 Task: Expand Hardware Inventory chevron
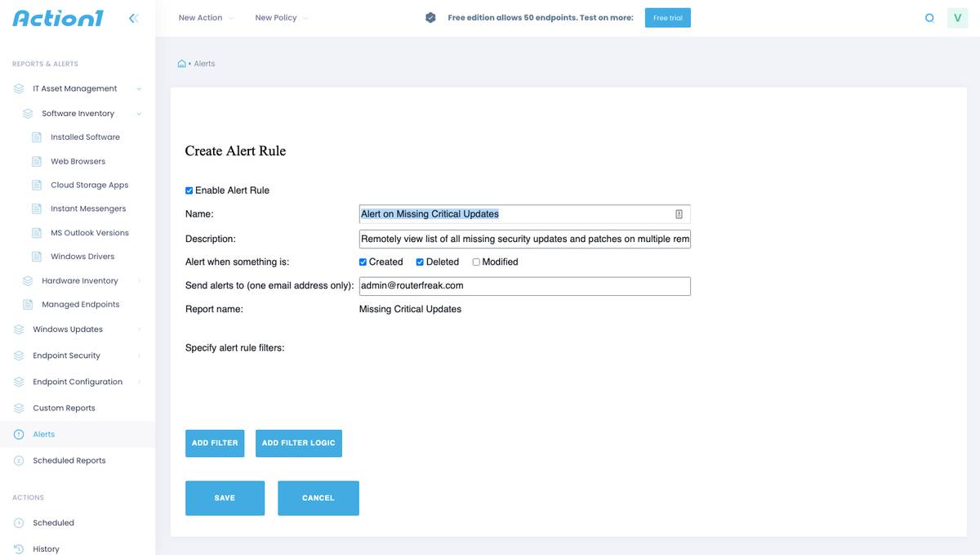coord(139,280)
